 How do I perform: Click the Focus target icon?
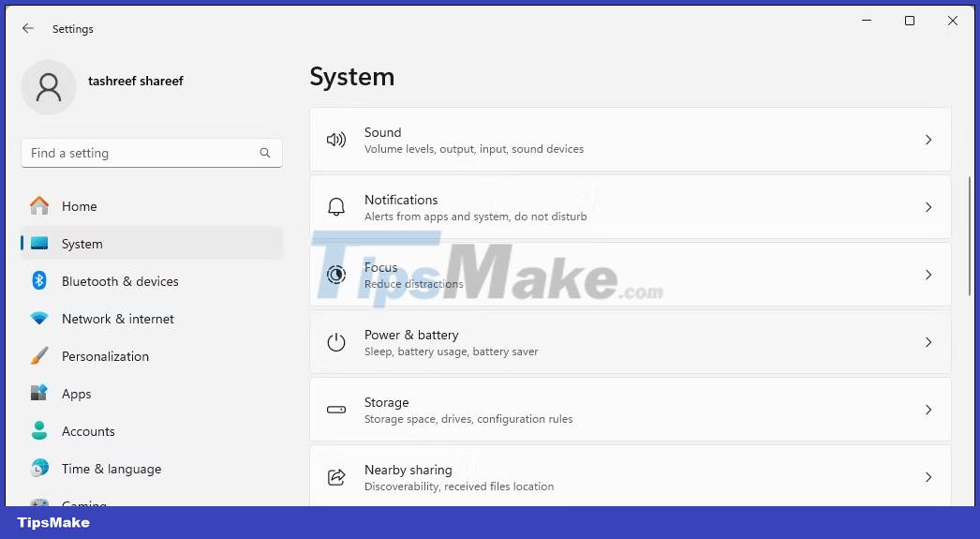click(336, 275)
